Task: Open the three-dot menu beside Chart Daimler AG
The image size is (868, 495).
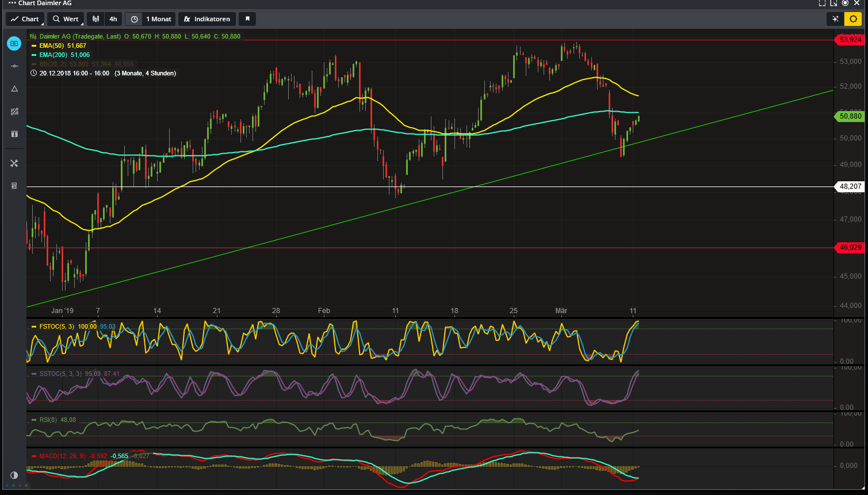Action: tap(12, 3)
